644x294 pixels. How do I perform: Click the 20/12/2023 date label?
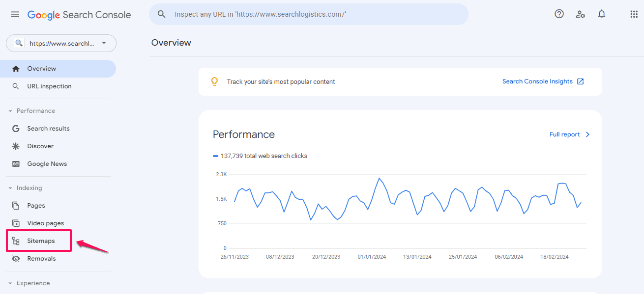click(x=326, y=257)
